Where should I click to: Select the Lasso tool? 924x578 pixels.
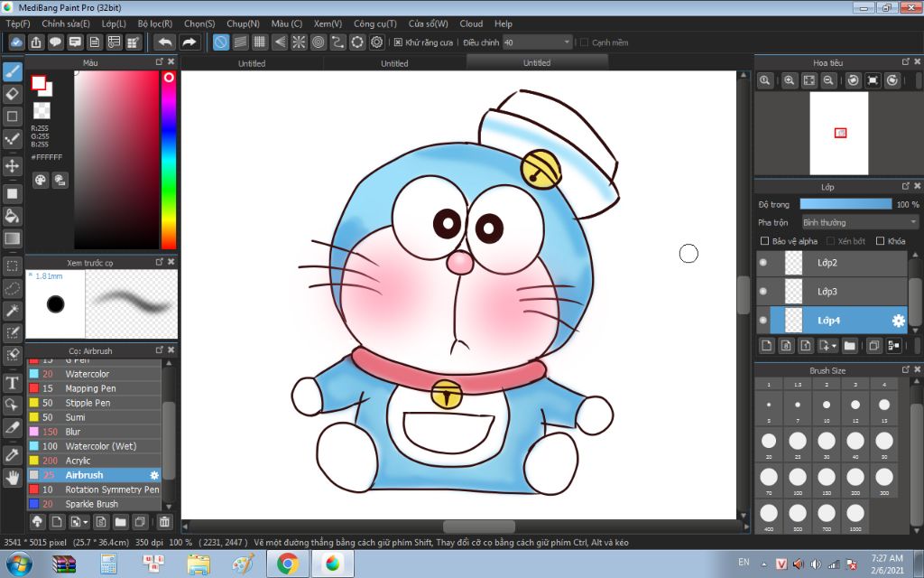tap(12, 288)
